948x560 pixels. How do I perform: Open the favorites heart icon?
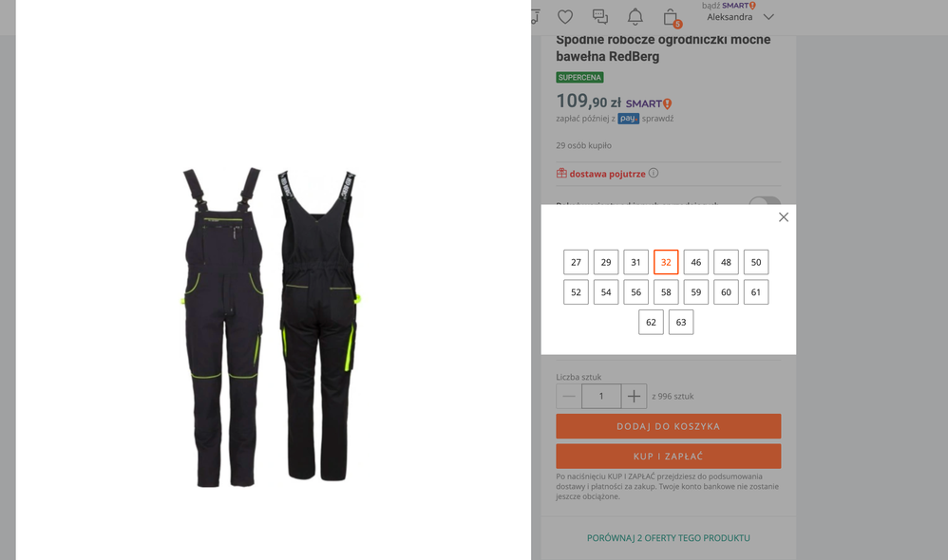(x=565, y=17)
